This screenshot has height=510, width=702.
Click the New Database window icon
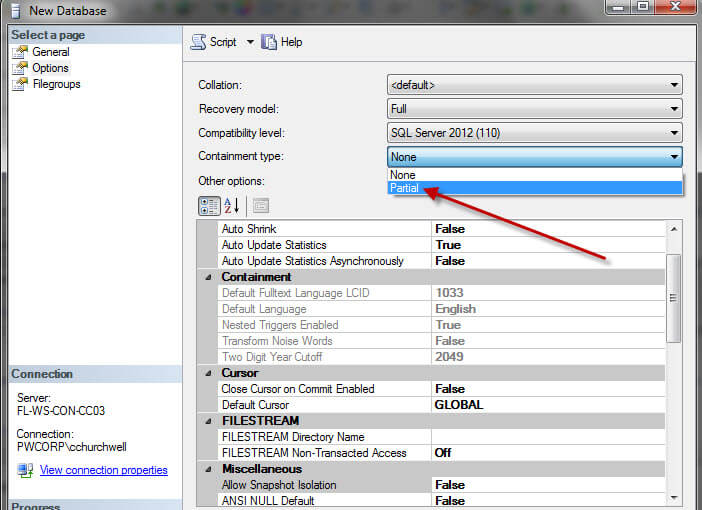[16, 11]
